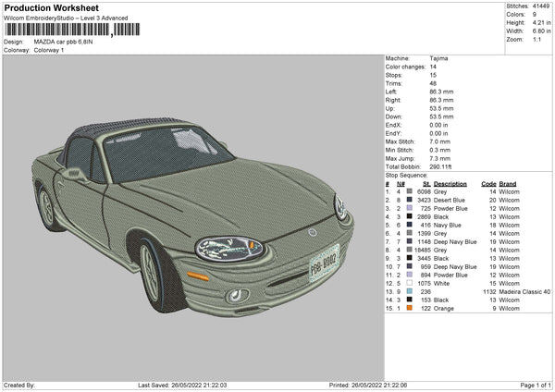Click the 'Last Saved' timestamp in footer
The height and width of the screenshot is (392, 555).
pyautogui.click(x=182, y=385)
